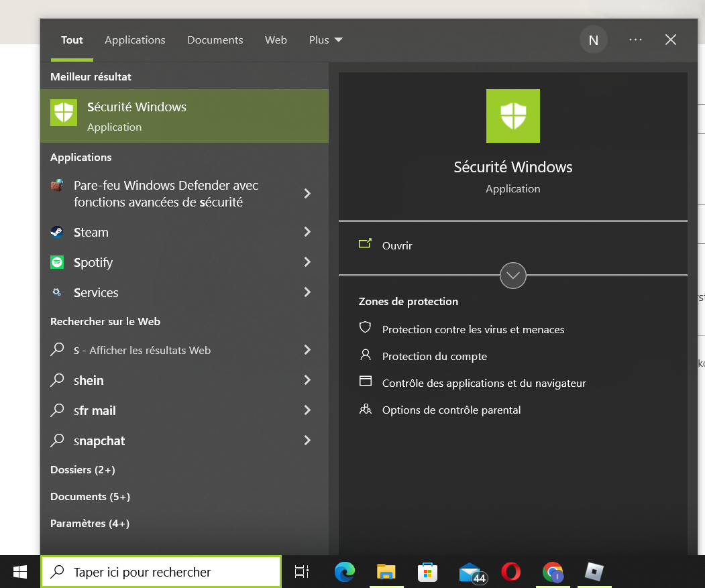Open Sécurité Windows best result
Screen dimensions: 705x588
click(184, 116)
